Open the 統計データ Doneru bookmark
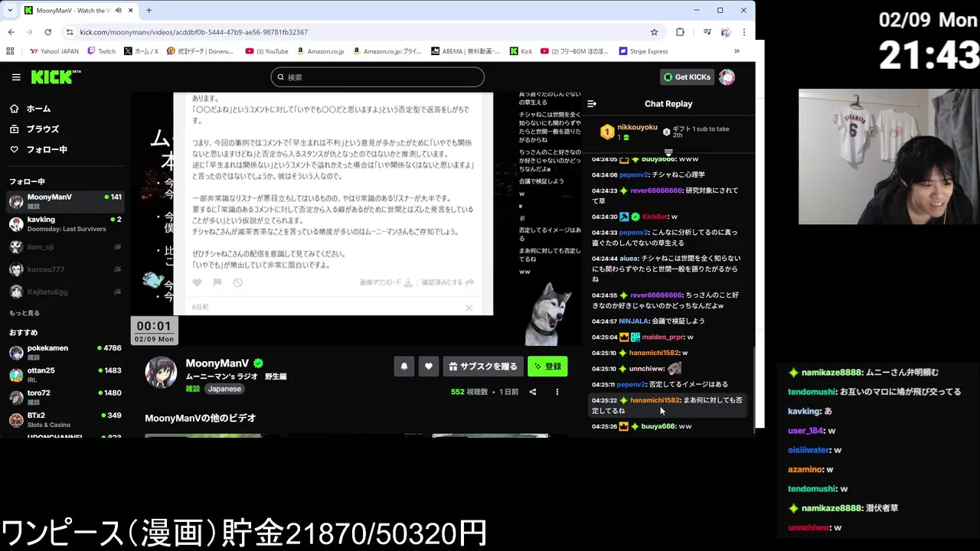Screen dimensions: 980x551 pyautogui.click(x=202, y=51)
